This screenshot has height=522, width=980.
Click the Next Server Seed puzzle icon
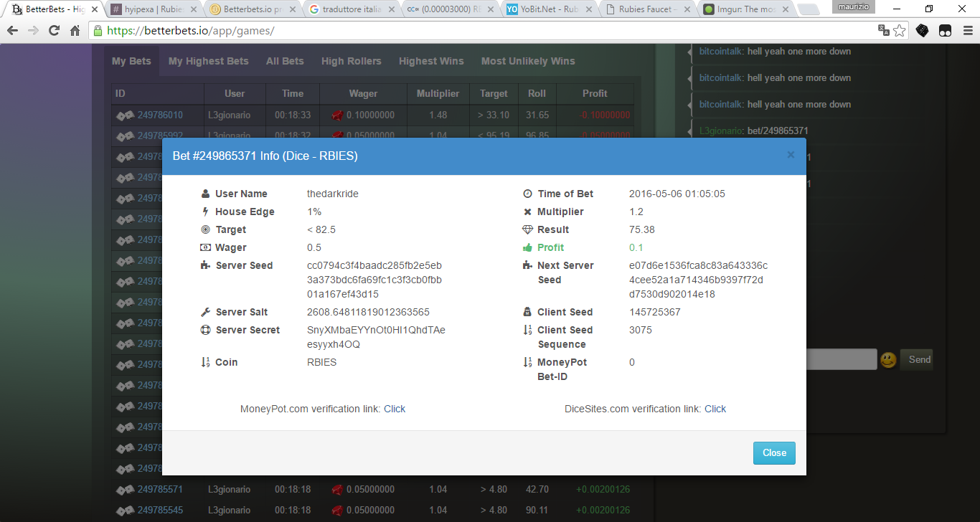coord(528,265)
